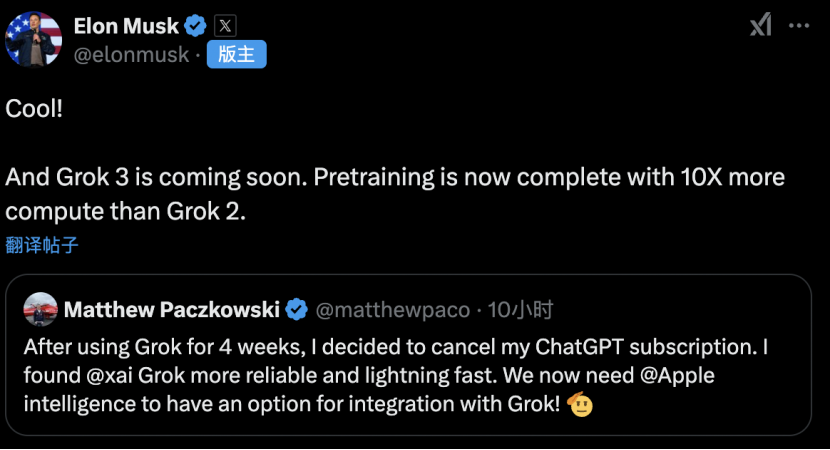The height and width of the screenshot is (450, 830).
Task: Open the Grok icon at top right
Action: pos(761,26)
